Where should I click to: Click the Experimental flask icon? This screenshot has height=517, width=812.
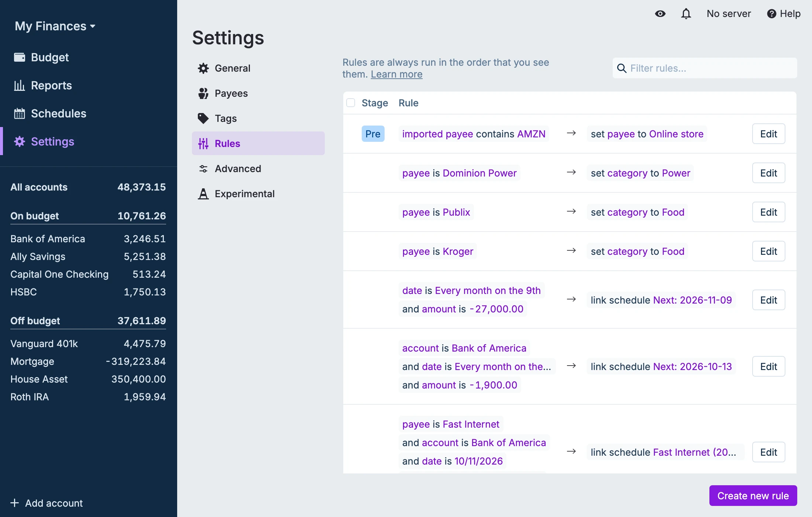tap(203, 194)
